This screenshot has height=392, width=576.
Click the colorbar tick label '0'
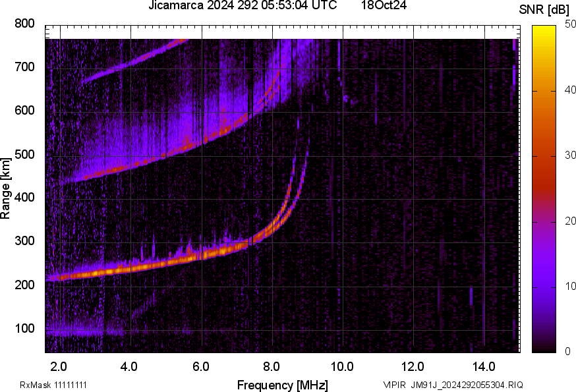568,352
